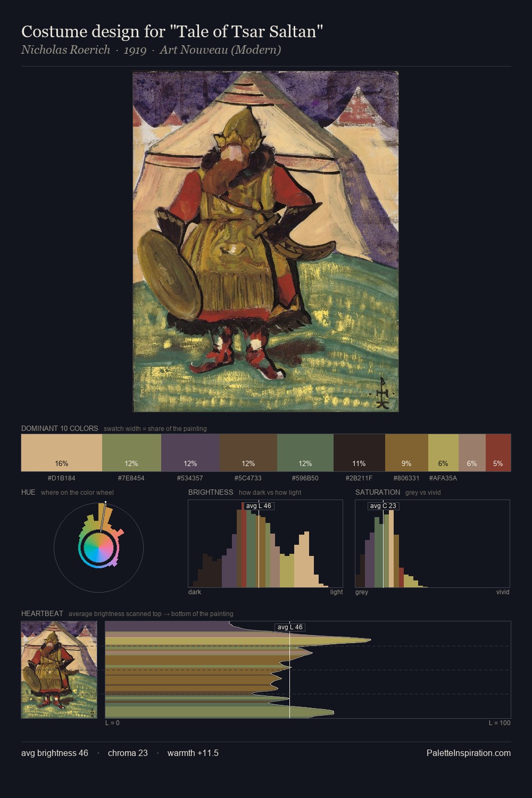Viewport: 532px width, 798px height.
Task: Click the hex label #534357
Action: 190,478
